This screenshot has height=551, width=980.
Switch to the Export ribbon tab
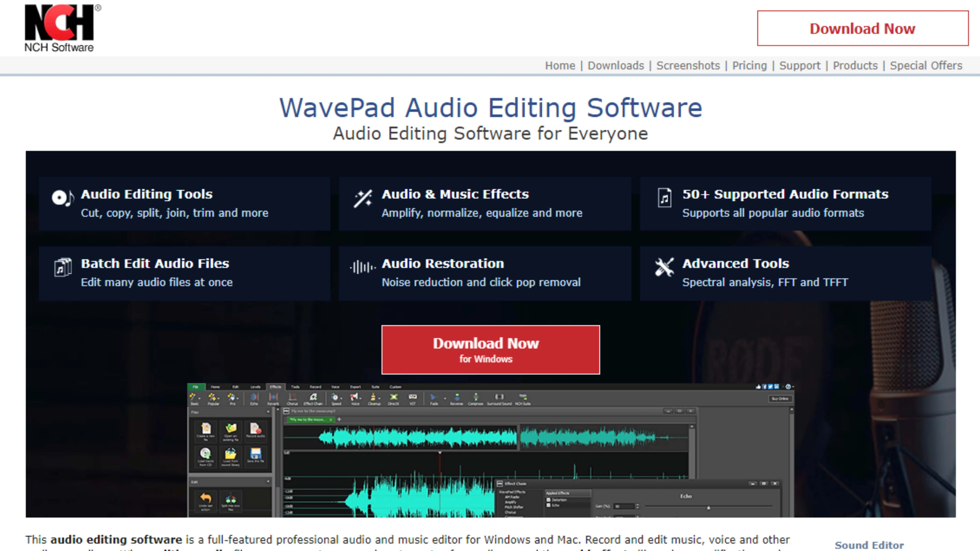356,387
